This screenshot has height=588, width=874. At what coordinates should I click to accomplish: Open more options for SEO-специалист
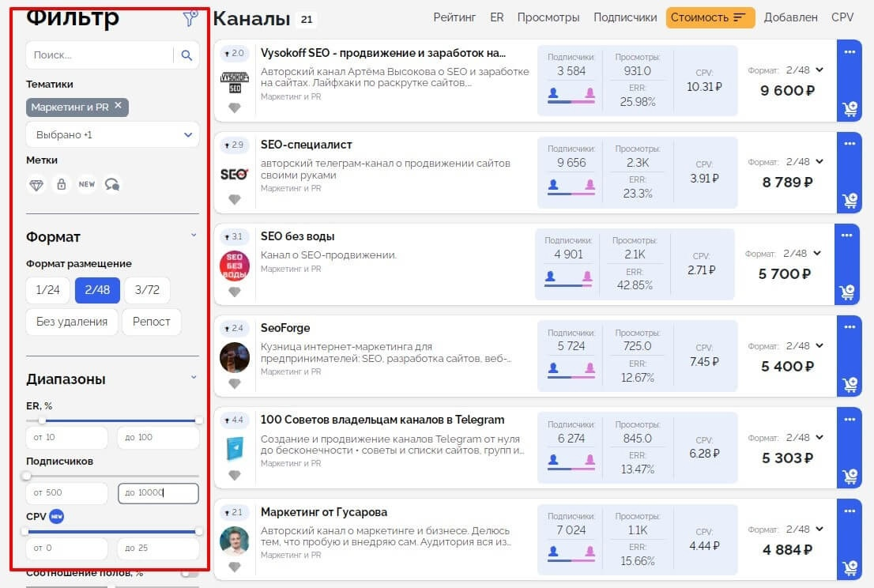[850, 144]
